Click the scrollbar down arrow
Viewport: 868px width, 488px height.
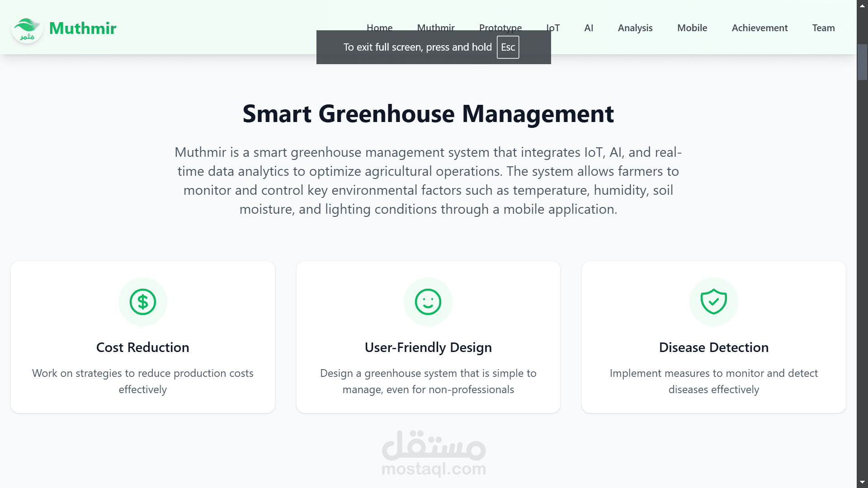coord(862,483)
